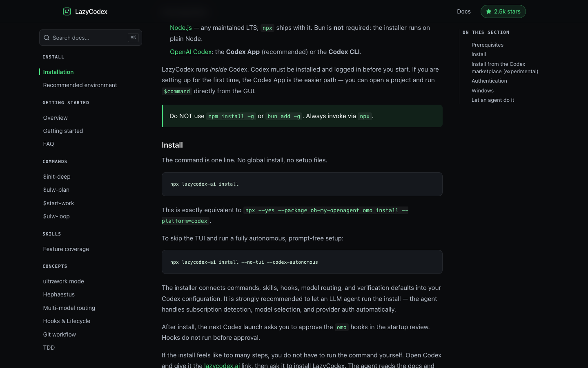Open the $init-deep command page

tap(57, 177)
